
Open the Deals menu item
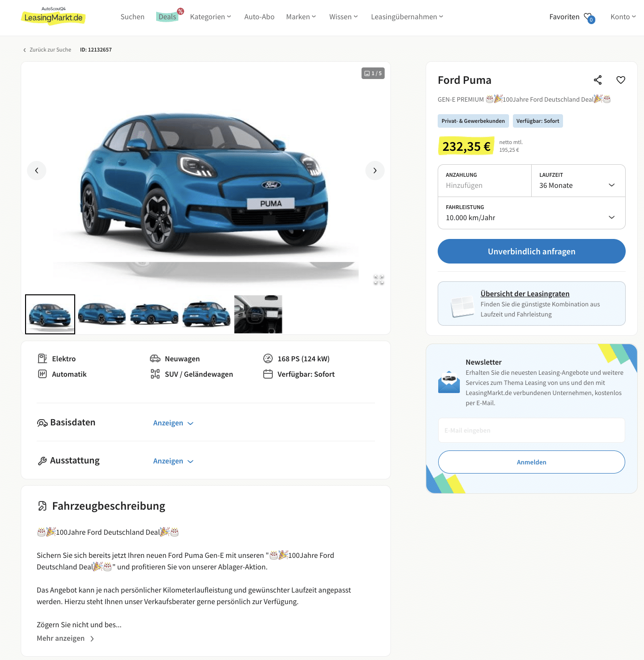click(x=167, y=17)
